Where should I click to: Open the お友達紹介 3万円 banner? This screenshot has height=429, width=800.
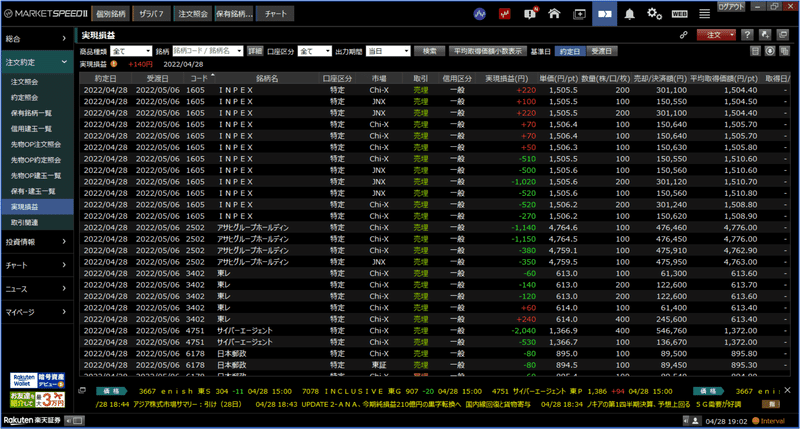[x=37, y=399]
